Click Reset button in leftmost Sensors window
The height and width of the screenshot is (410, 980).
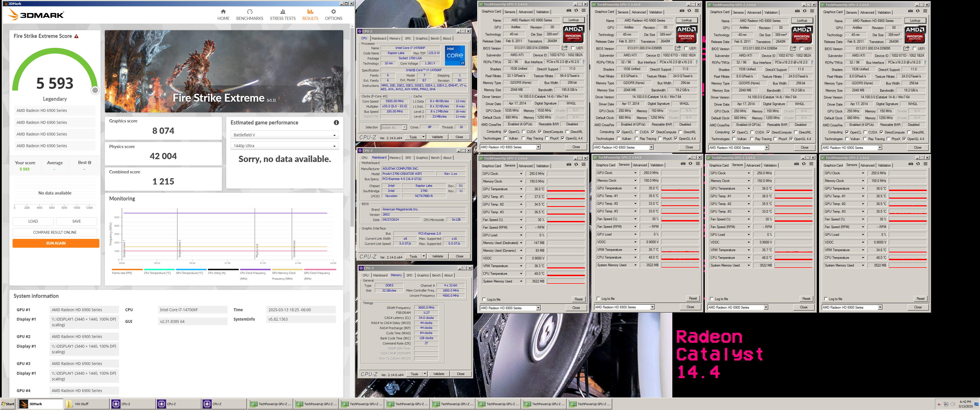579,299
